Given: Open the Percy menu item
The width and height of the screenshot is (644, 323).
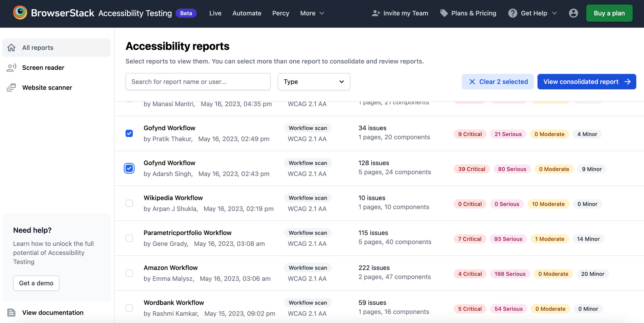Looking at the screenshot, I should tap(280, 13).
